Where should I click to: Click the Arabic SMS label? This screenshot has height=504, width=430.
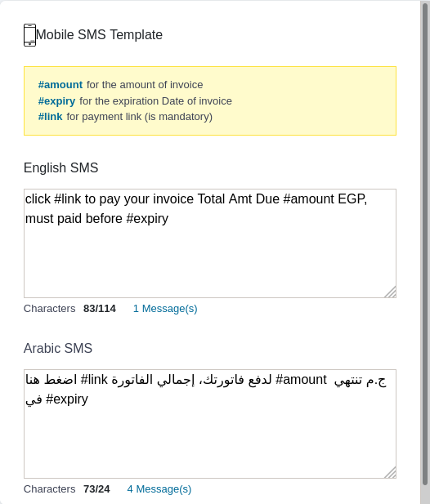(x=58, y=349)
